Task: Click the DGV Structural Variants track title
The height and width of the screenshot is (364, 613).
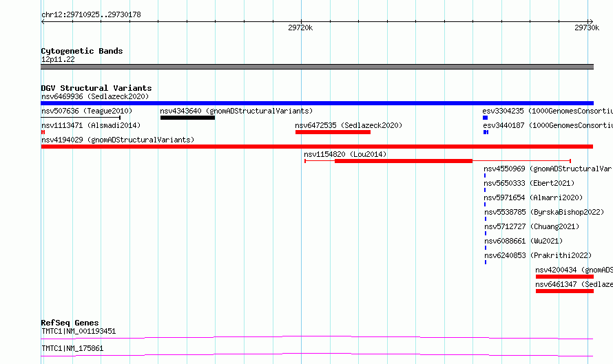Action: pyautogui.click(x=96, y=88)
